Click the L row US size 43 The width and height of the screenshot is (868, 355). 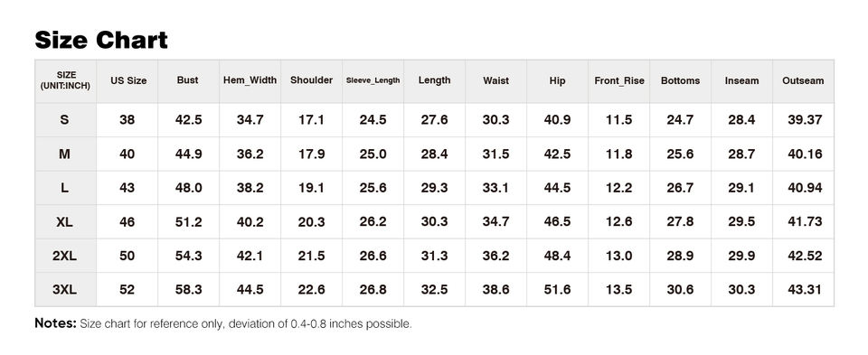click(x=127, y=188)
